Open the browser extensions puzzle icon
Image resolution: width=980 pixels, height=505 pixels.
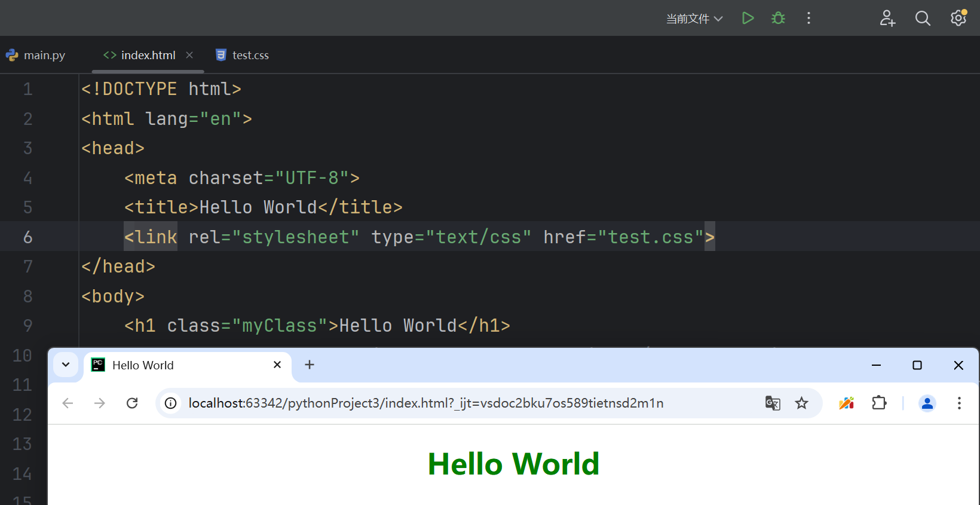pyautogui.click(x=879, y=403)
